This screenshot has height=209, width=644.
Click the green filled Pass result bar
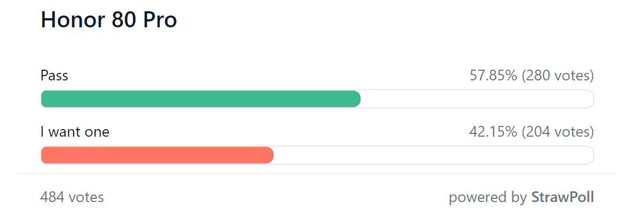(201, 99)
